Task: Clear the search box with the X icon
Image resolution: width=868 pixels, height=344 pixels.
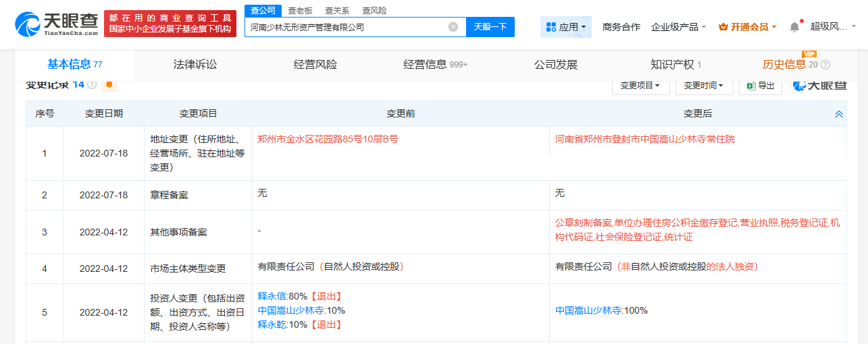Action: coord(453,27)
